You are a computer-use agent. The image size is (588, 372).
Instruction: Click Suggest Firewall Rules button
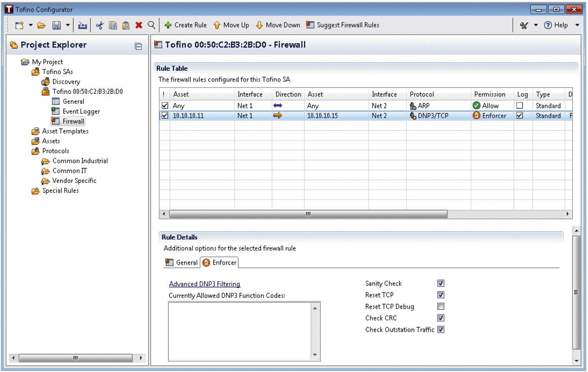click(343, 25)
